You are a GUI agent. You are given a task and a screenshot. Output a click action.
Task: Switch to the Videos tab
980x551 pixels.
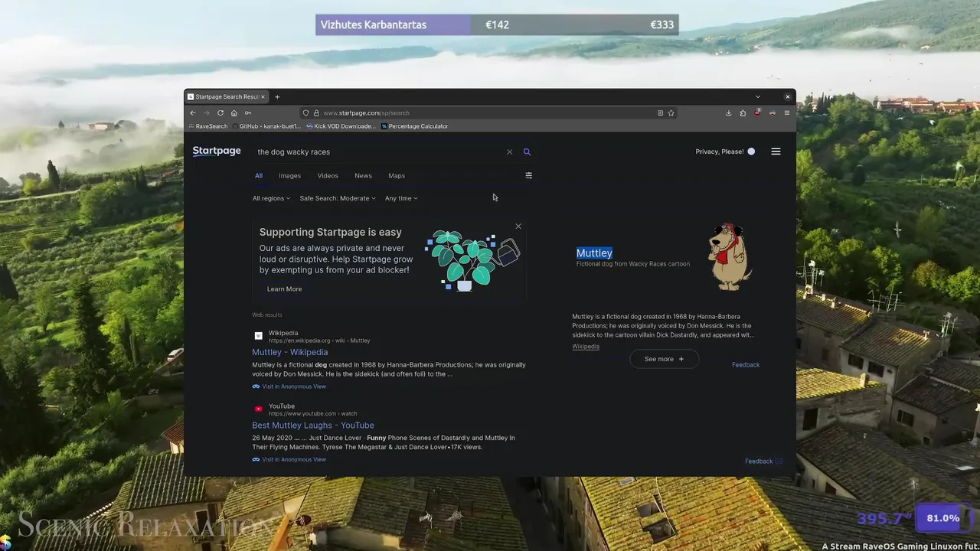pyautogui.click(x=328, y=176)
